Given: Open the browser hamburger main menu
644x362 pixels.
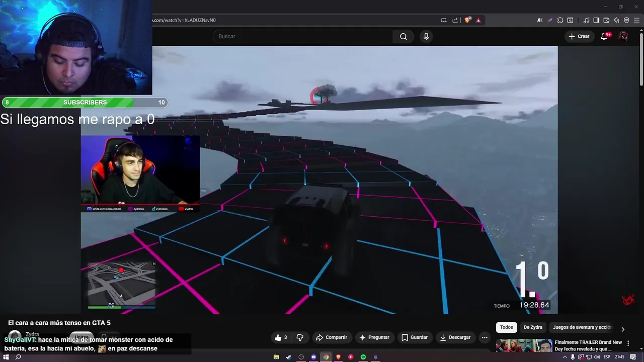Looking at the screenshot, I should click(x=636, y=20).
